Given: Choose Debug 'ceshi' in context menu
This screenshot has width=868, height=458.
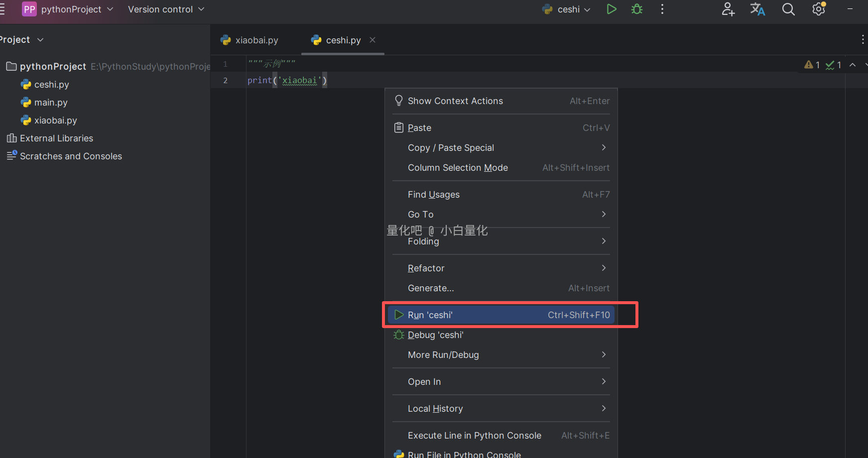Looking at the screenshot, I should point(435,335).
